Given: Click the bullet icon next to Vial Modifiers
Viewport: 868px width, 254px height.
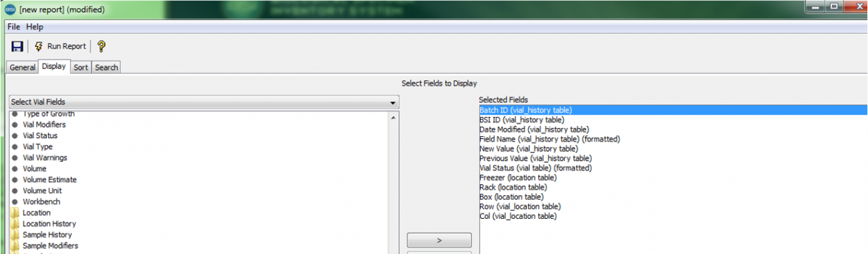Looking at the screenshot, I should point(14,125).
